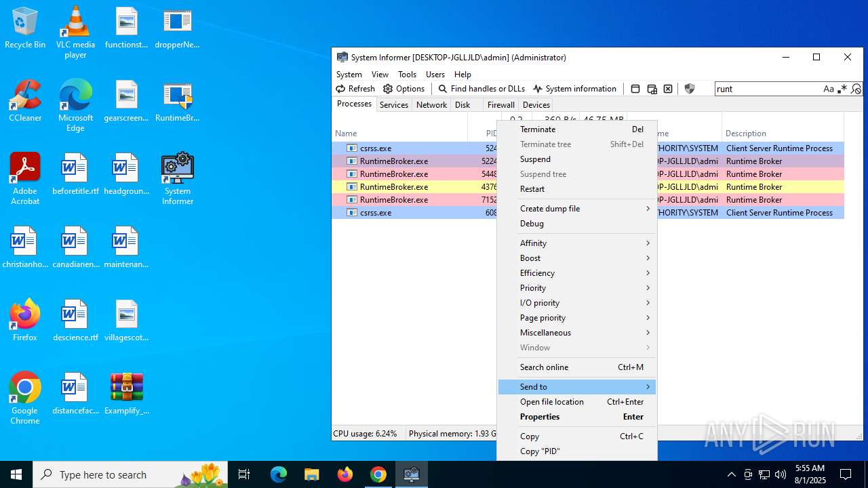The width and height of the screenshot is (868, 488).
Task: Expand the Boost submenu
Action: point(577,258)
